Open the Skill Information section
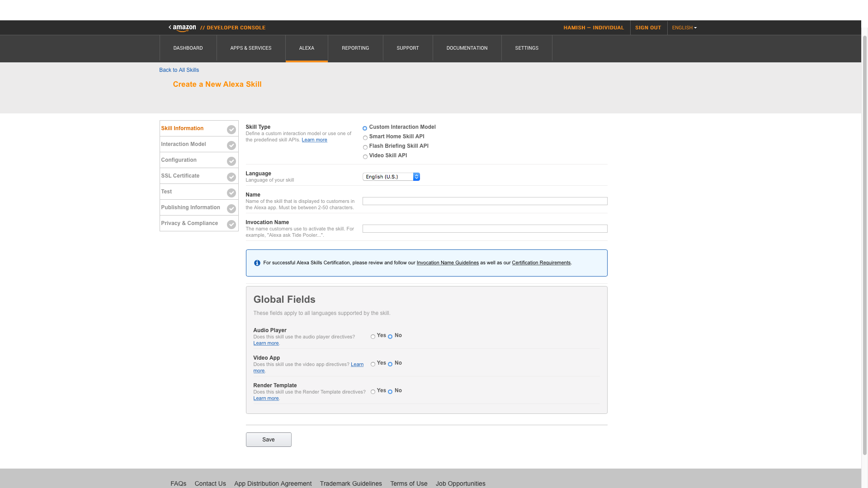868x488 pixels. (x=199, y=128)
